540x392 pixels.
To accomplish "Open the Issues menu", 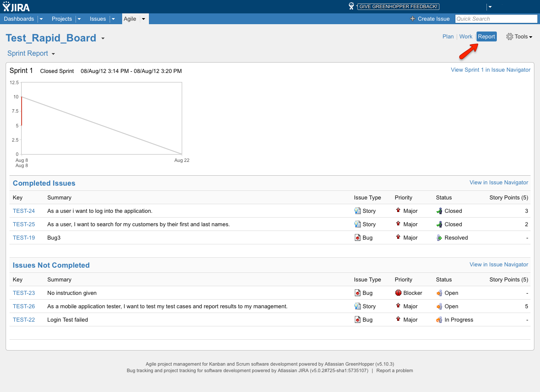I will 98,19.
